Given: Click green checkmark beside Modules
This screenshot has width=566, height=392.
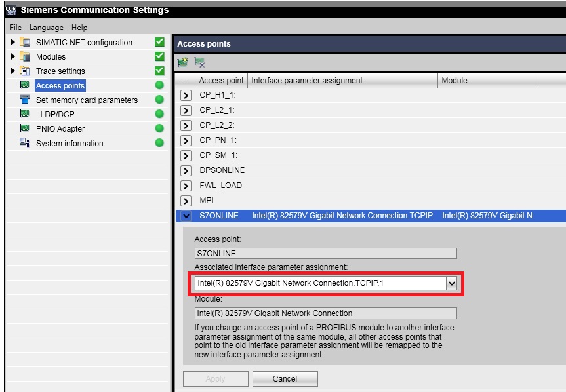Looking at the screenshot, I should point(160,56).
